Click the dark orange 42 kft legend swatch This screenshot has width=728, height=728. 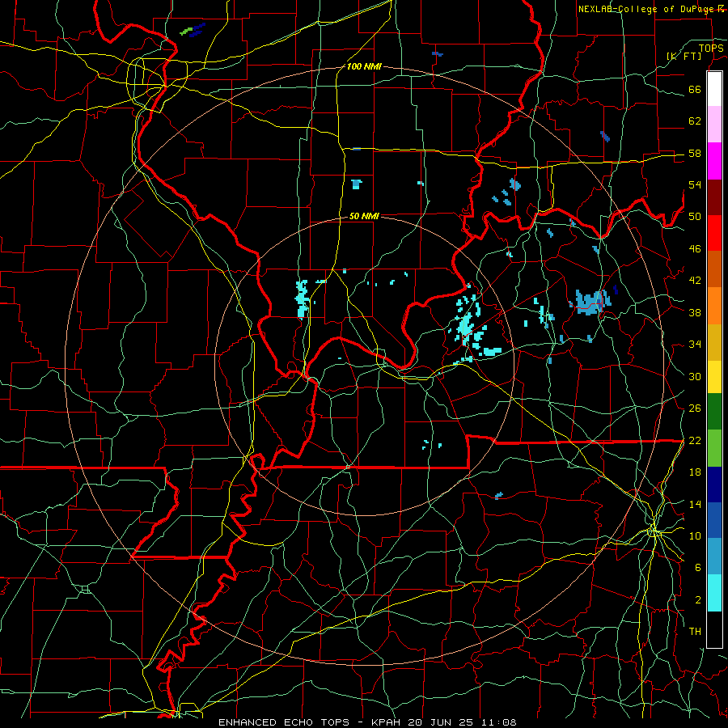[714, 269]
